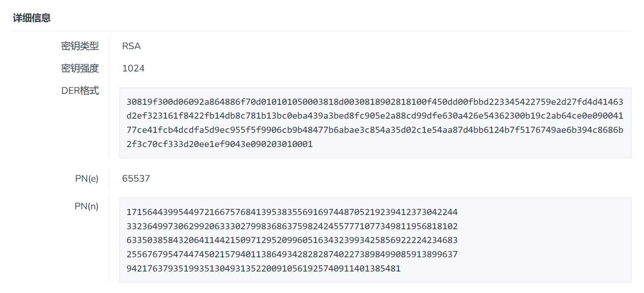Select the 密钥强度 label
Screen dimensions: 644x293
(x=80, y=68)
